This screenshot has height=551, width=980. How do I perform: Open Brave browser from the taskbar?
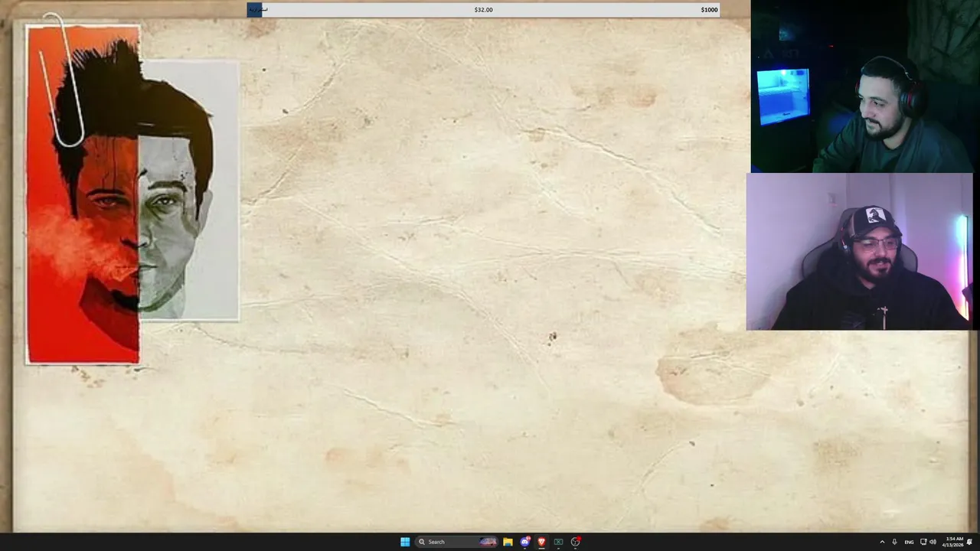[541, 542]
